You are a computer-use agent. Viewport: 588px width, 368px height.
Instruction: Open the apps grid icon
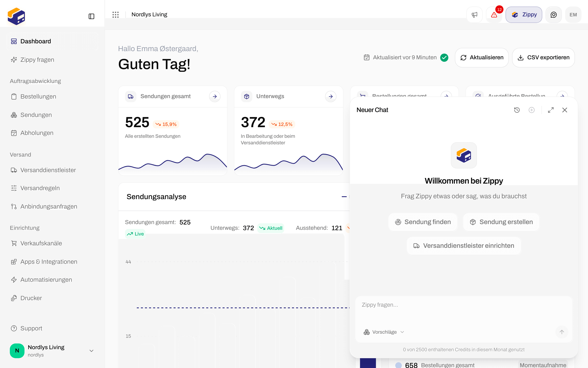115,15
